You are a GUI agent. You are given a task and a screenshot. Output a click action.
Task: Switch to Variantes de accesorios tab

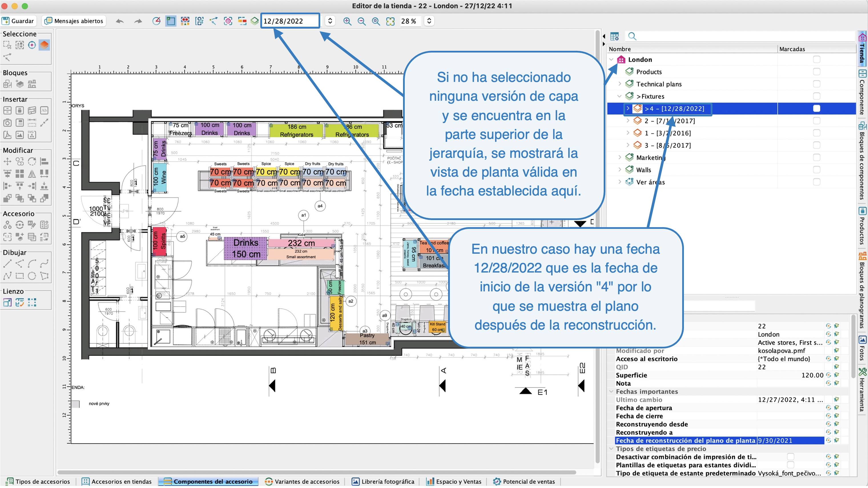[x=302, y=482]
